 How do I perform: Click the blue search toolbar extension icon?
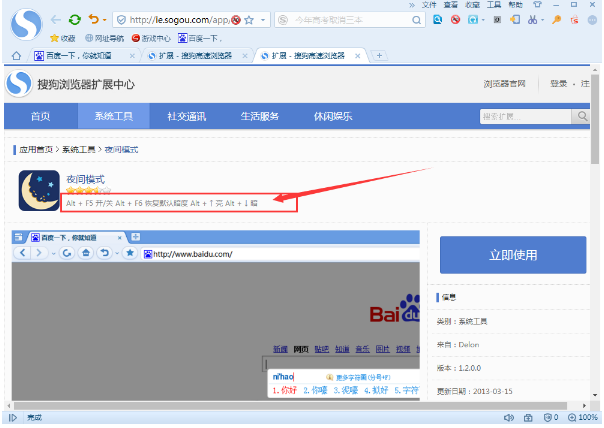coord(437,19)
